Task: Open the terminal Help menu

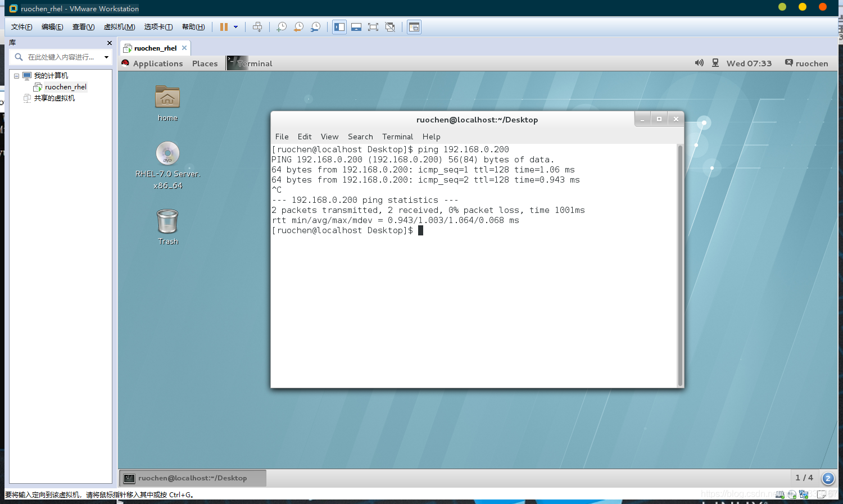Action: pos(432,137)
